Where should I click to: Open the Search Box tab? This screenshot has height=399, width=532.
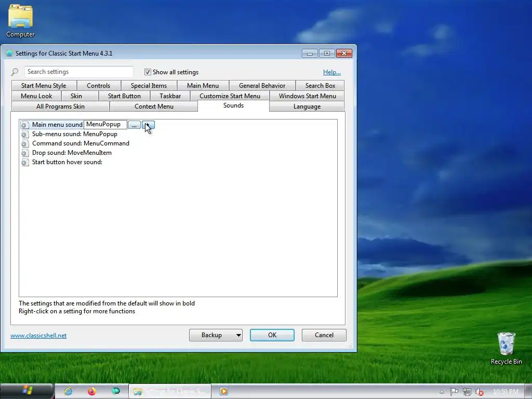click(320, 86)
